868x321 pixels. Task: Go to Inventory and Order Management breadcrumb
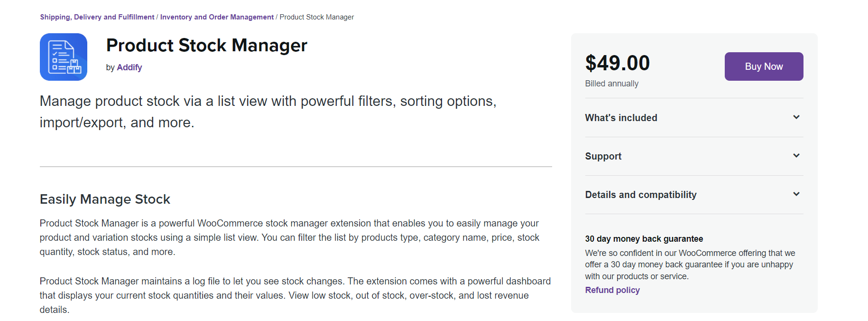point(217,17)
